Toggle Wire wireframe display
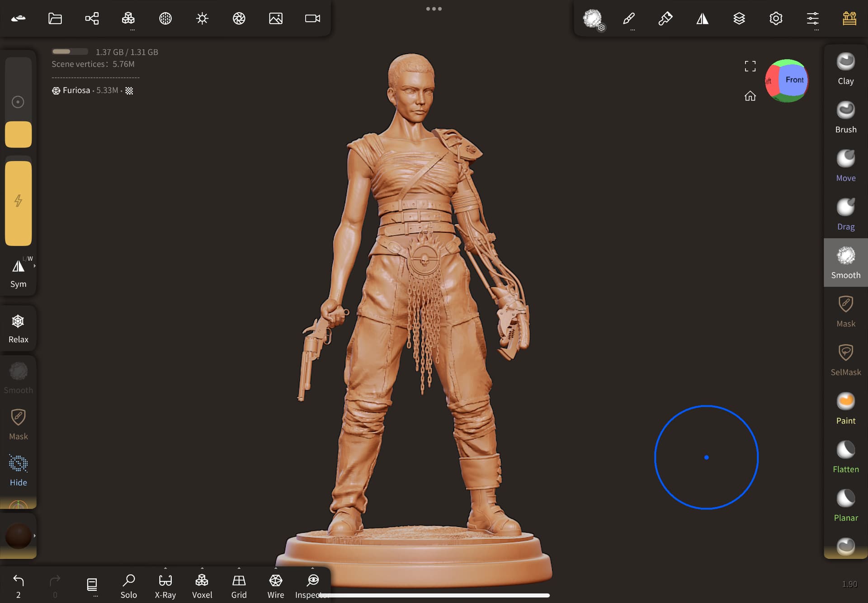Image resolution: width=868 pixels, height=603 pixels. click(x=275, y=586)
